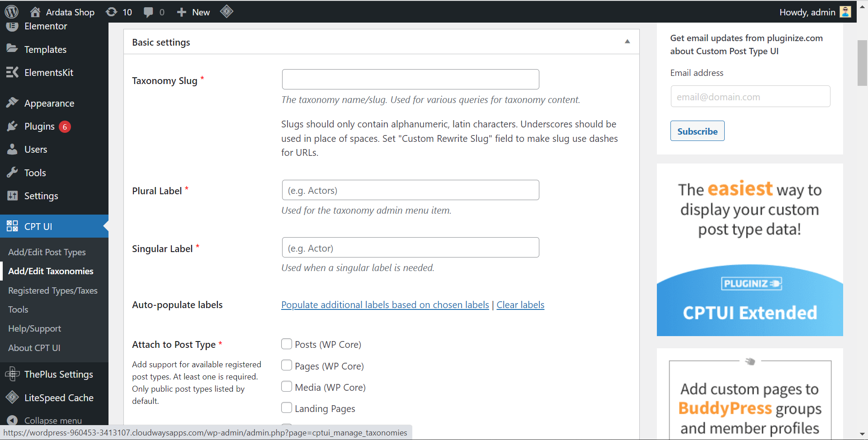Click the Taxonomy Slug input field

coord(410,79)
